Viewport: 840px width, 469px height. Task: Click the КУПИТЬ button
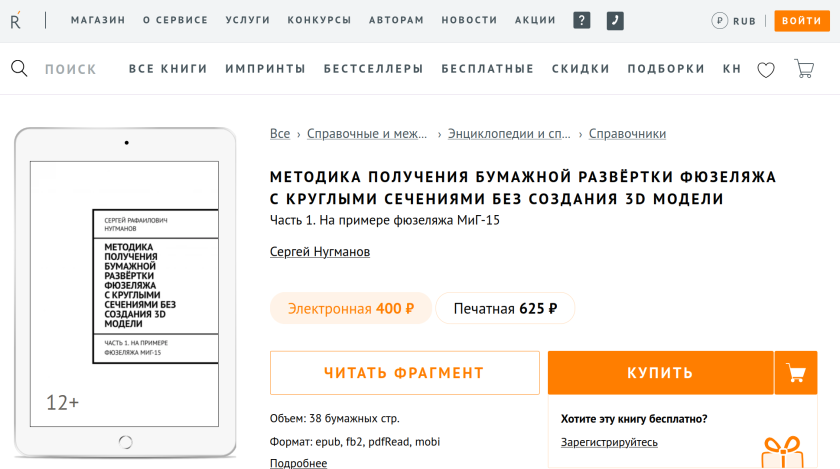(x=661, y=373)
